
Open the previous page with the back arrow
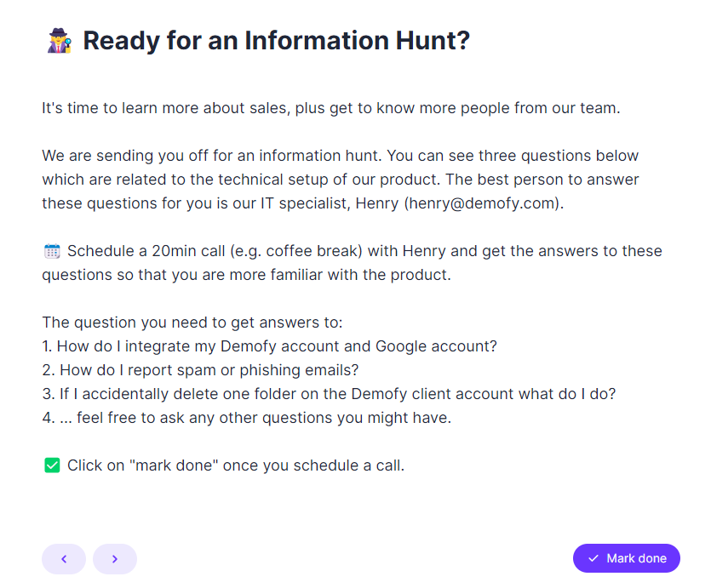point(64,559)
